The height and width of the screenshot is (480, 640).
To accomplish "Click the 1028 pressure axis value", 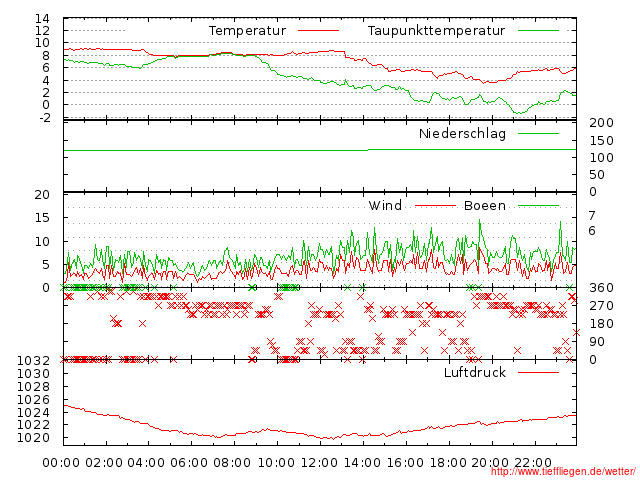I will pyautogui.click(x=33, y=387).
